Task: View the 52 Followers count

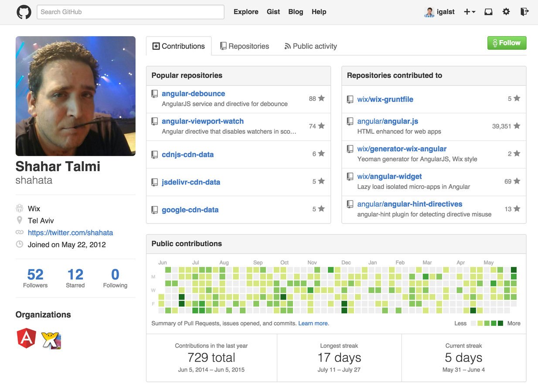Action: pos(35,278)
